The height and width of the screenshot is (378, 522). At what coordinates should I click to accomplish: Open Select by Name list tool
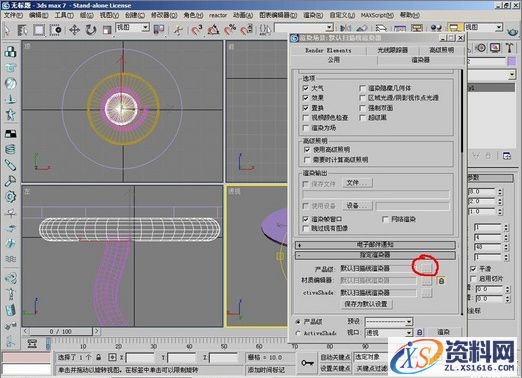pyautogui.click(x=23, y=30)
